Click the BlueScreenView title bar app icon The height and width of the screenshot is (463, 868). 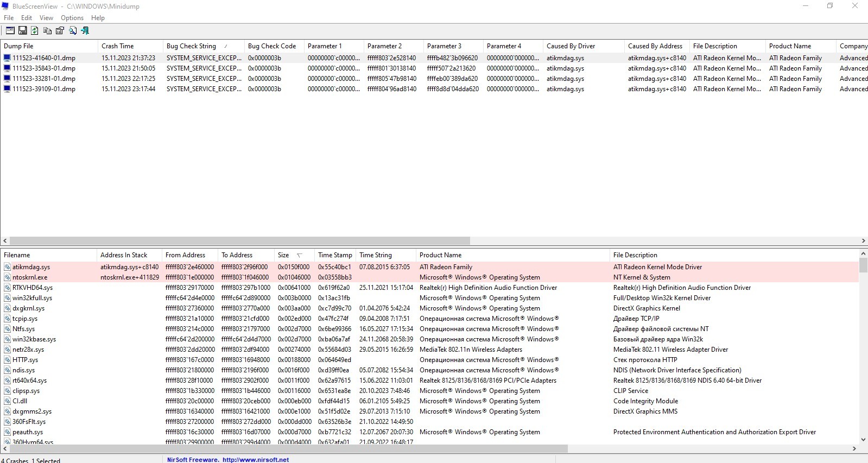pyautogui.click(x=5, y=6)
